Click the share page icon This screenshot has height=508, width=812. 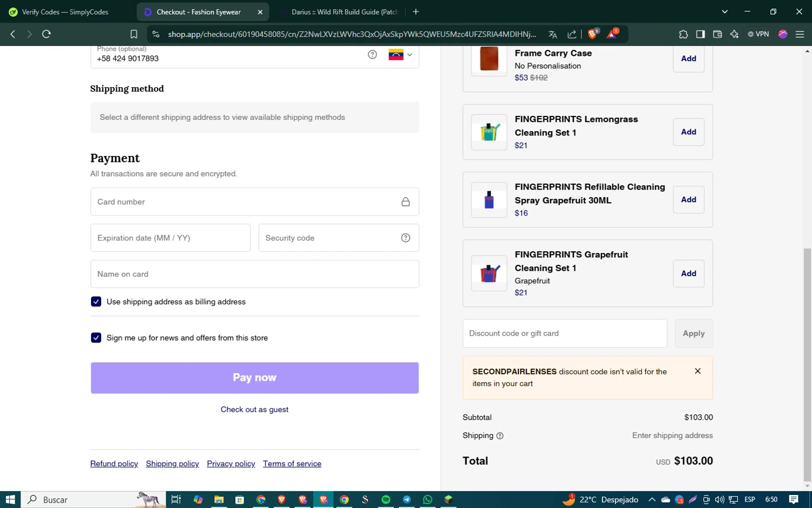572,34
